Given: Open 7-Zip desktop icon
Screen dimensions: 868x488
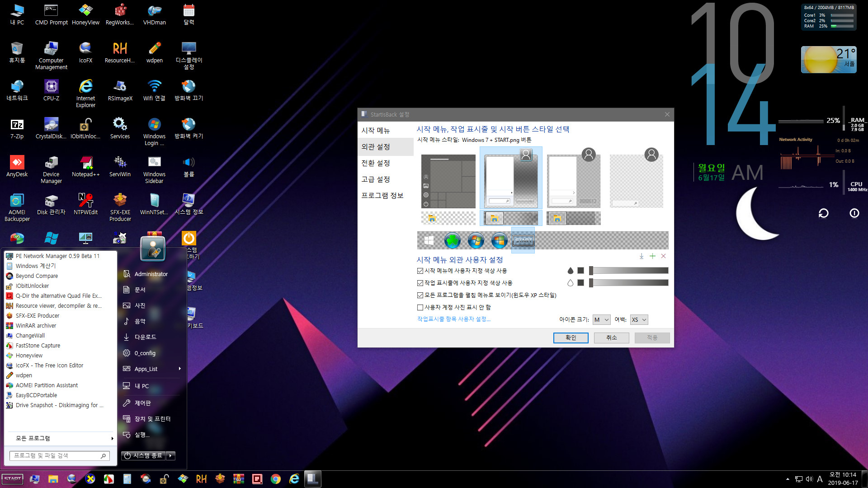Looking at the screenshot, I should (17, 128).
